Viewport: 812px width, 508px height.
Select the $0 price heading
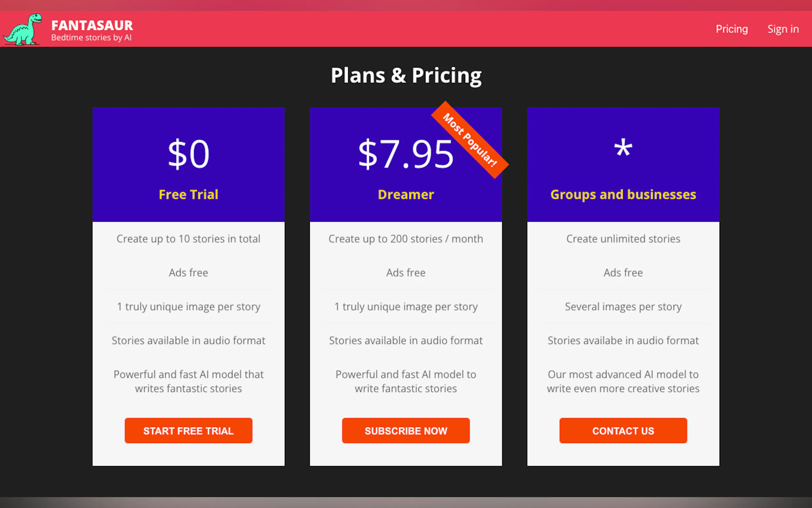click(x=188, y=154)
